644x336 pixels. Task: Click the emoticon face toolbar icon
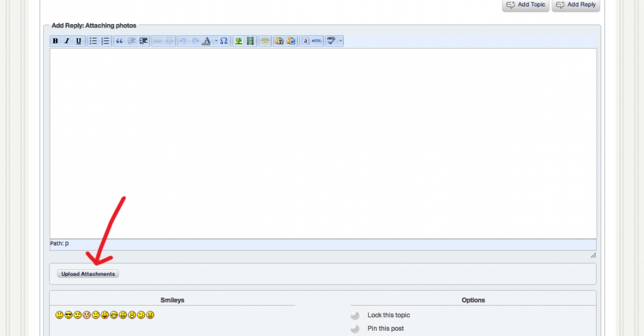pyautogui.click(x=265, y=41)
